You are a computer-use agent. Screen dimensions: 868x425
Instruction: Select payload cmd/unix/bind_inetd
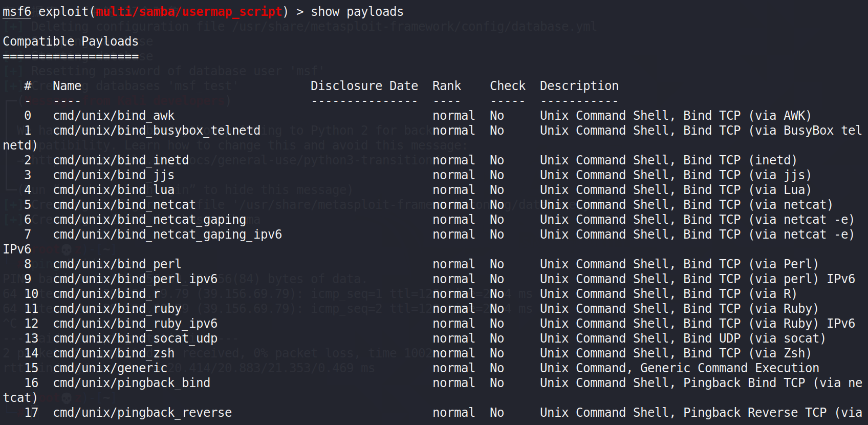point(121,160)
